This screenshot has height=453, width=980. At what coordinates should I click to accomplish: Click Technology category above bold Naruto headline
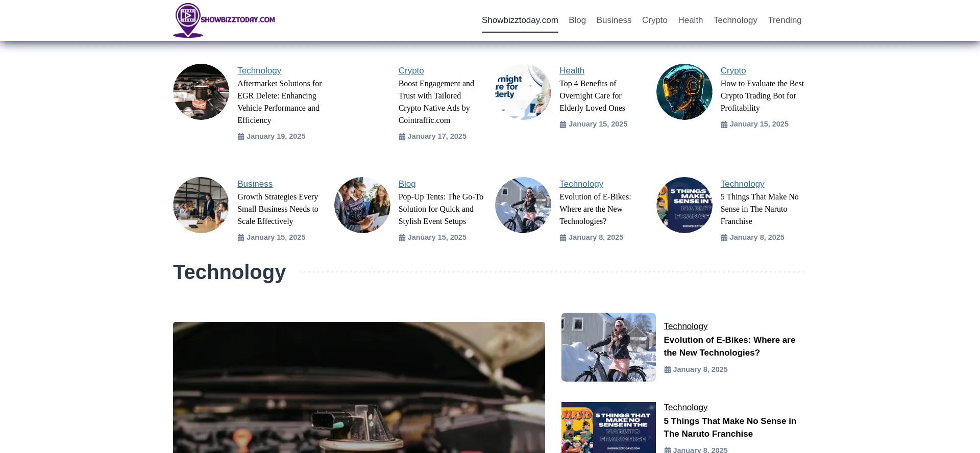[x=685, y=407]
